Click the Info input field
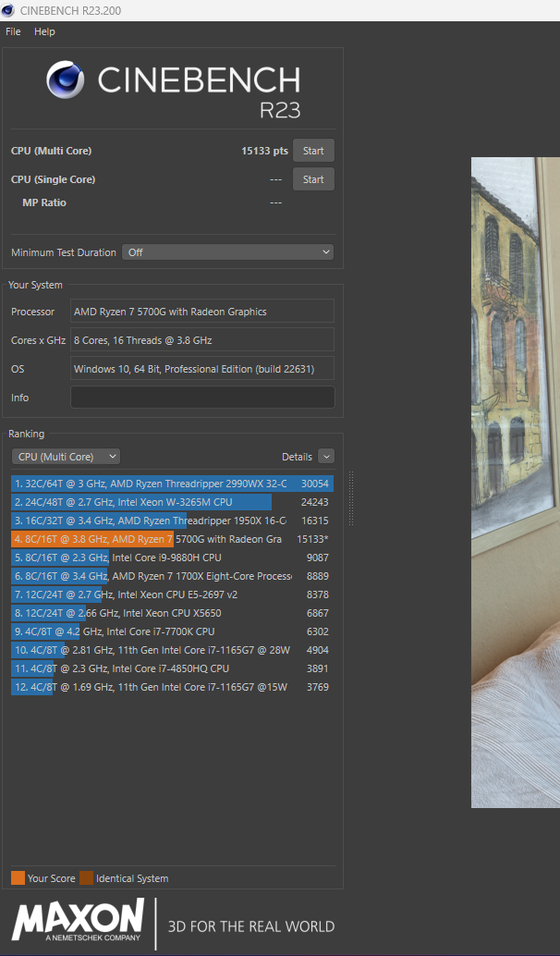This screenshot has width=560, height=956. pyautogui.click(x=202, y=398)
